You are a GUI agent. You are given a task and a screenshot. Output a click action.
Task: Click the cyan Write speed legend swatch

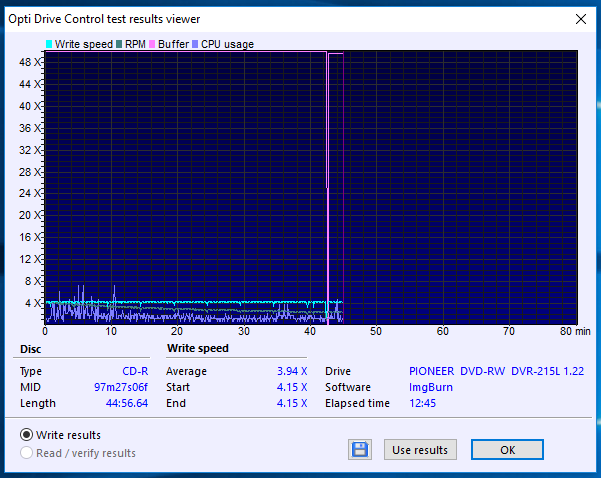click(x=49, y=44)
